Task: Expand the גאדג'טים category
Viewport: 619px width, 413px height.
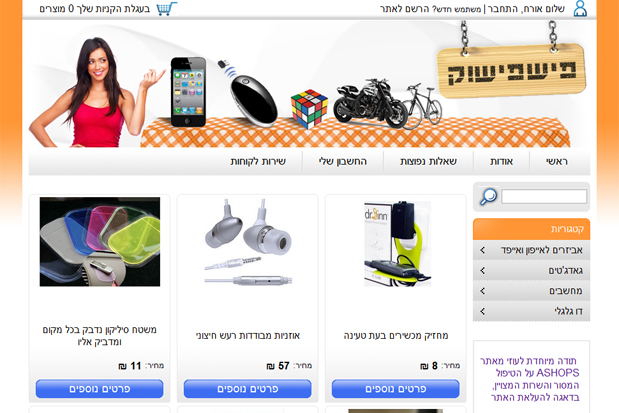Action: [531, 271]
